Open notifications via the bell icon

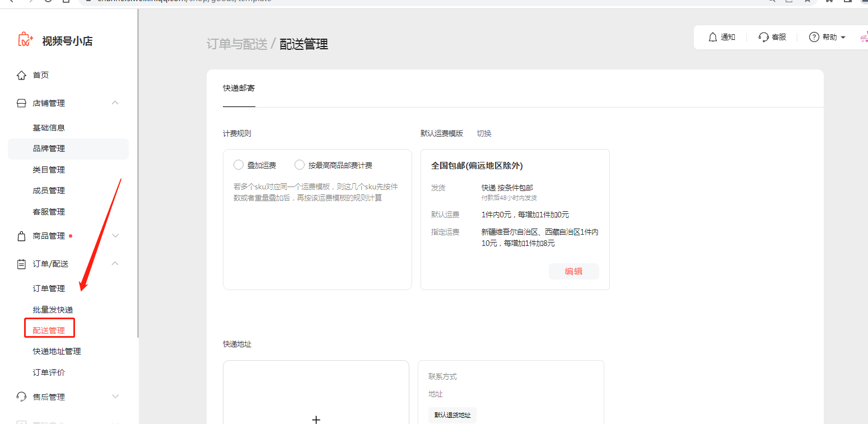click(713, 37)
